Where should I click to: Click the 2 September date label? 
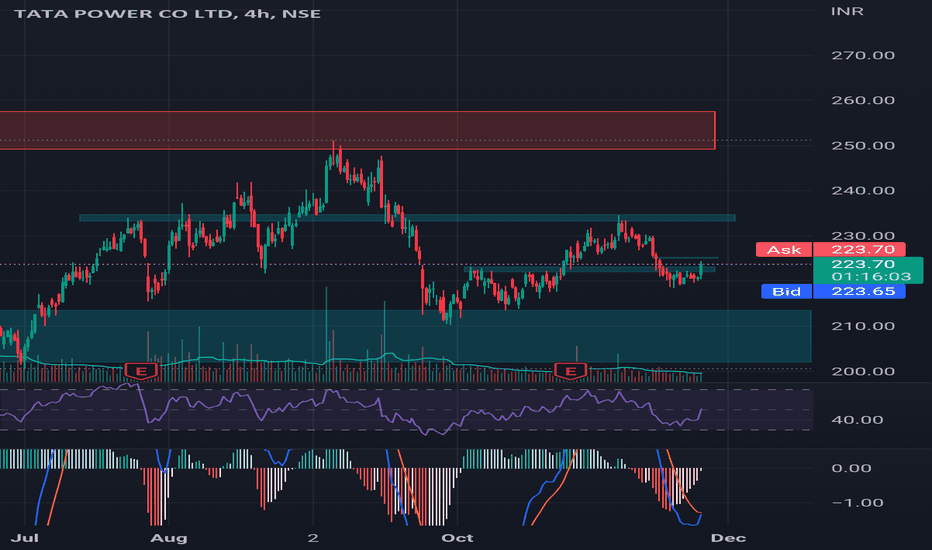tap(313, 538)
